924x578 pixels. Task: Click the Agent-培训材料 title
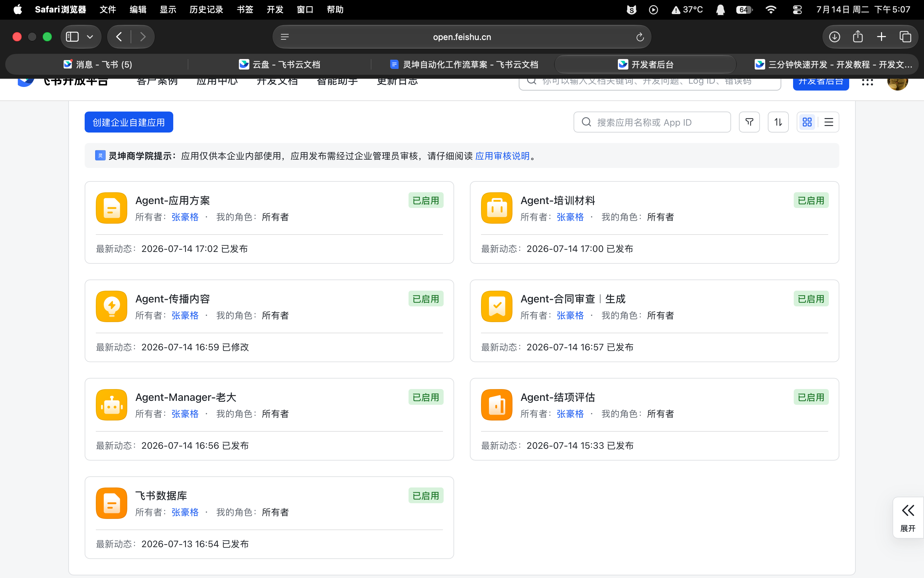(558, 200)
